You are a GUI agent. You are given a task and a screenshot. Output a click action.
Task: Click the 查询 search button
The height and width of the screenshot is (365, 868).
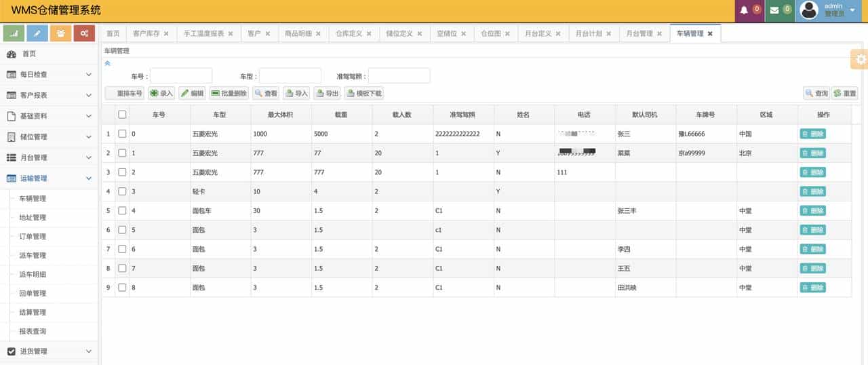(x=816, y=94)
